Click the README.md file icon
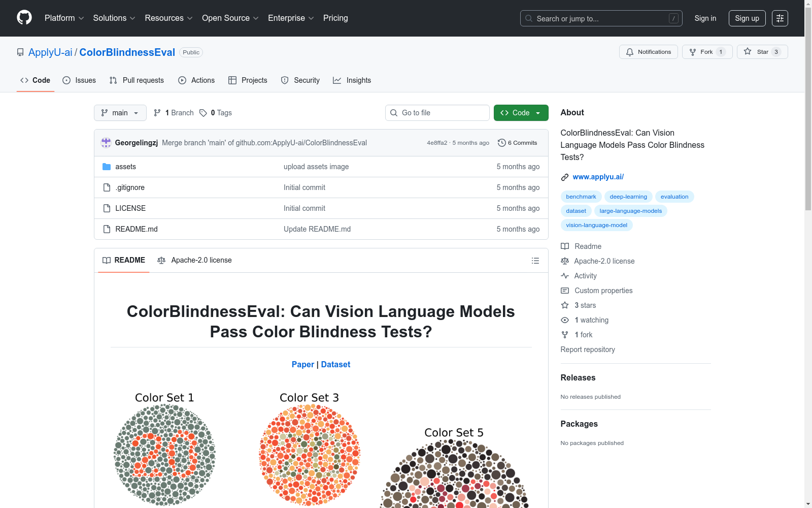812x508 pixels. point(107,229)
